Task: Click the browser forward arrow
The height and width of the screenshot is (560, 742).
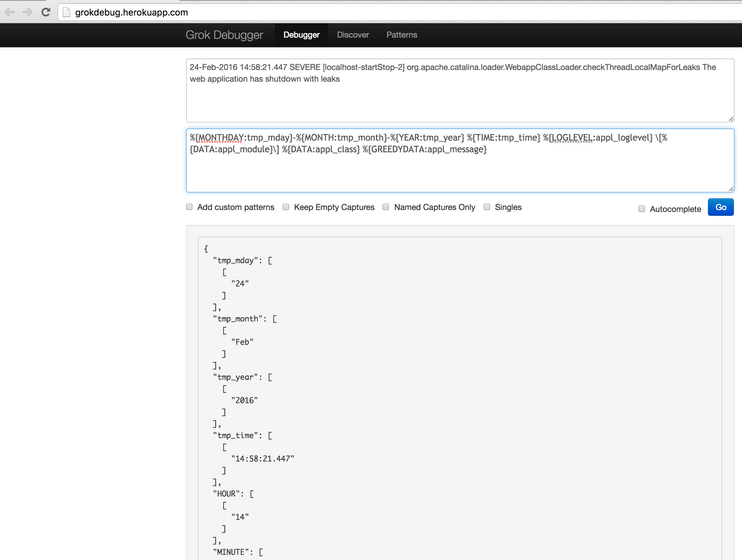Action: [x=27, y=12]
